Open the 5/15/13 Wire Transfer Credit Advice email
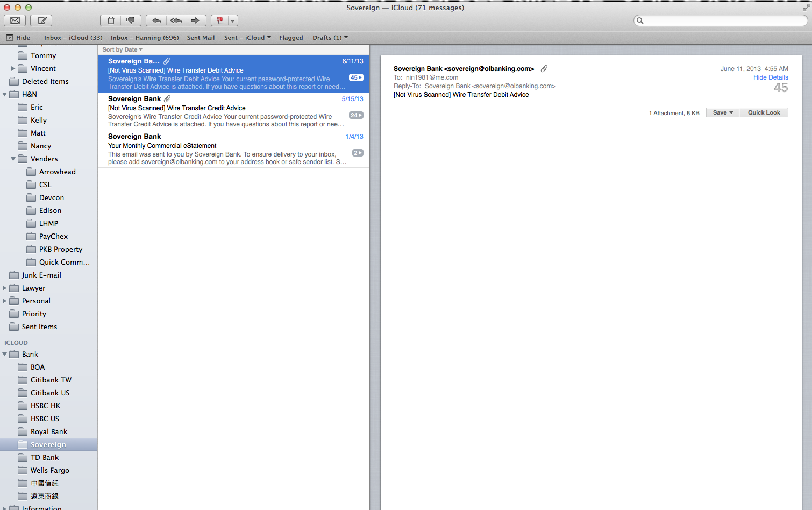The width and height of the screenshot is (812, 510). click(x=233, y=111)
